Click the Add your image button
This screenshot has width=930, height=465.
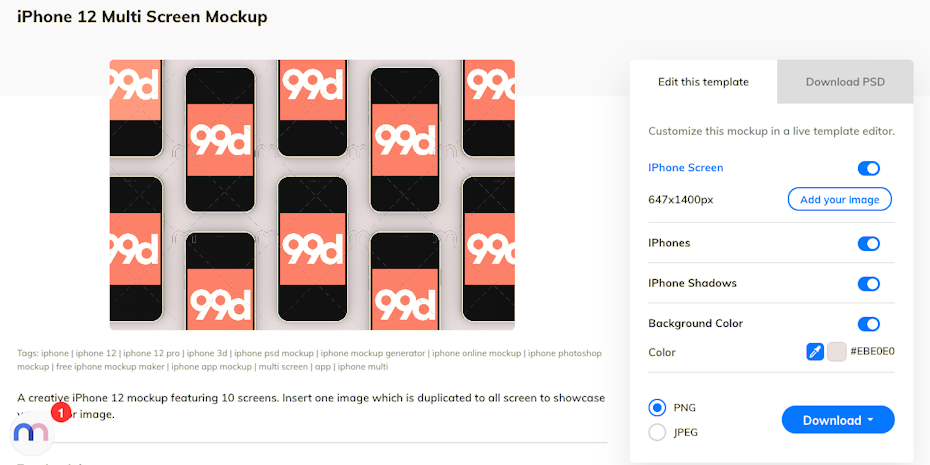point(839,200)
